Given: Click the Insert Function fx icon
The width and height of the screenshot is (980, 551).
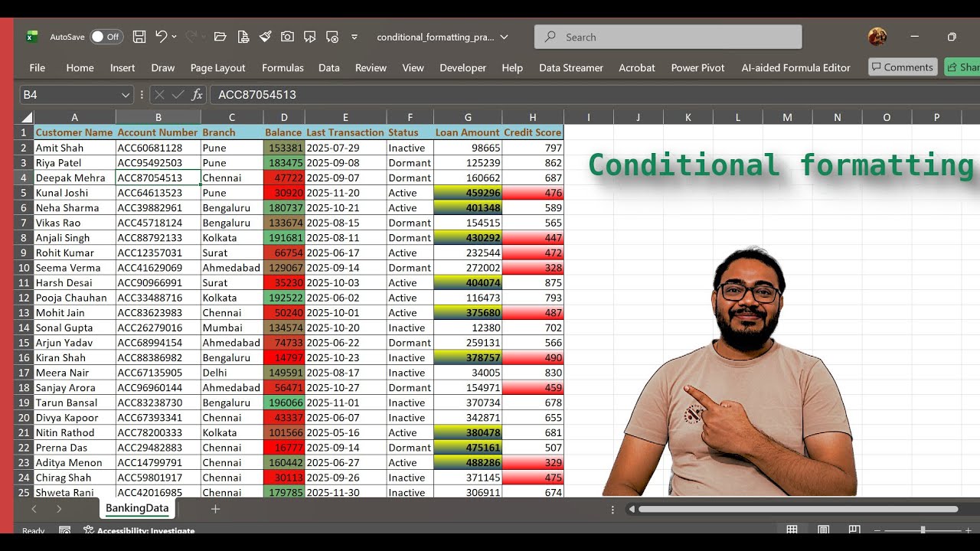Looking at the screenshot, I should (x=197, y=95).
